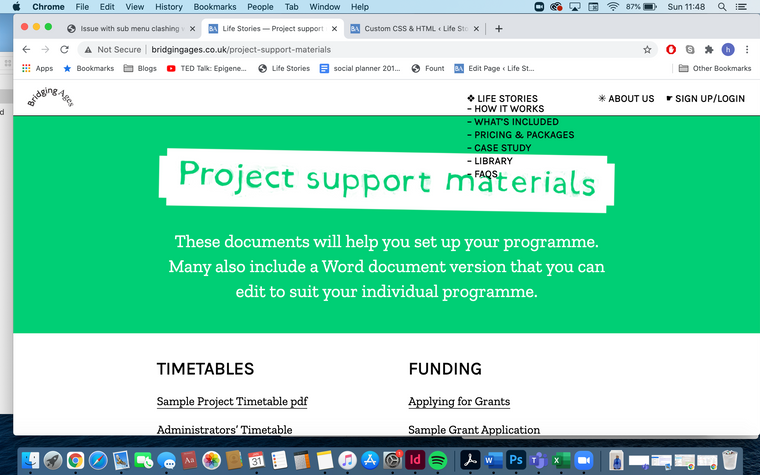Bookmark this page using the star icon

pyautogui.click(x=647, y=49)
